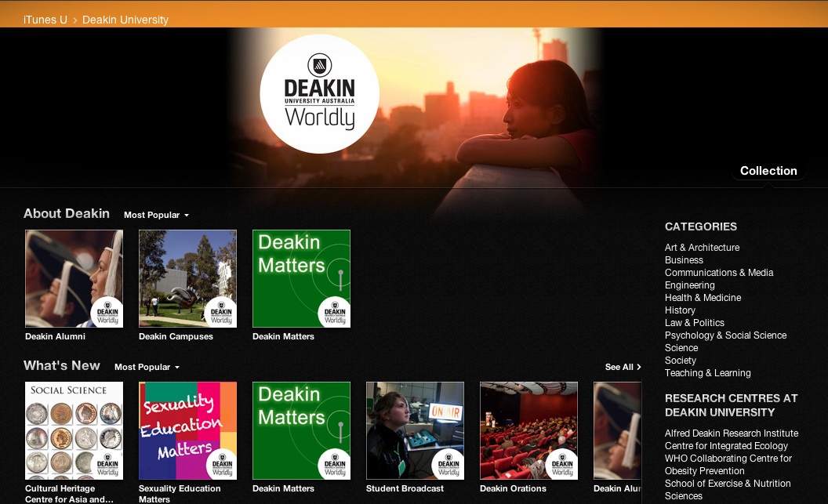828x504 pixels.
Task: Select the Collection tab
Action: 768,170
